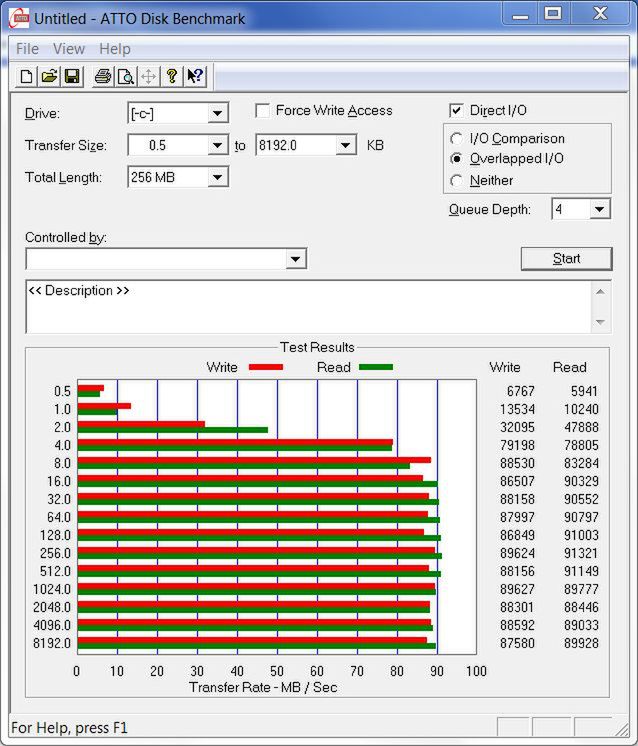
Task: Open Print Preview from the toolbar
Action: [126, 76]
